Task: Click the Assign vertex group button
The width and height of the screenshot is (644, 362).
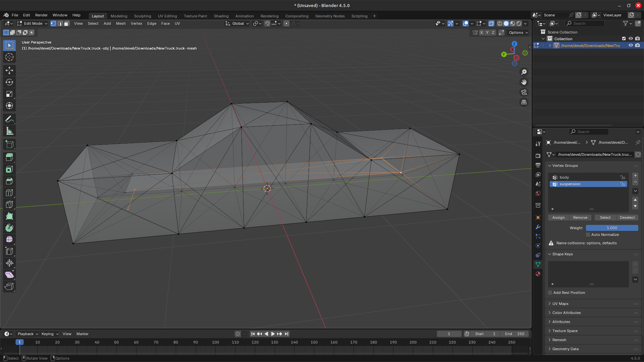Action: (x=558, y=218)
